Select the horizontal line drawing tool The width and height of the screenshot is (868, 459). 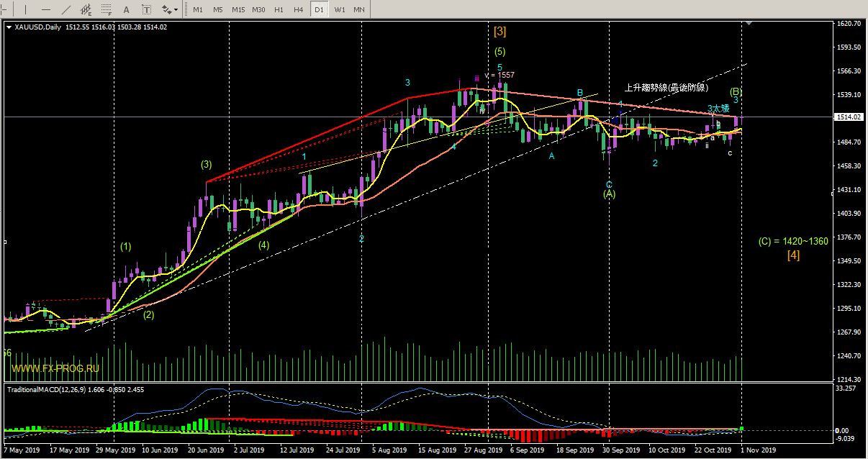click(46, 9)
